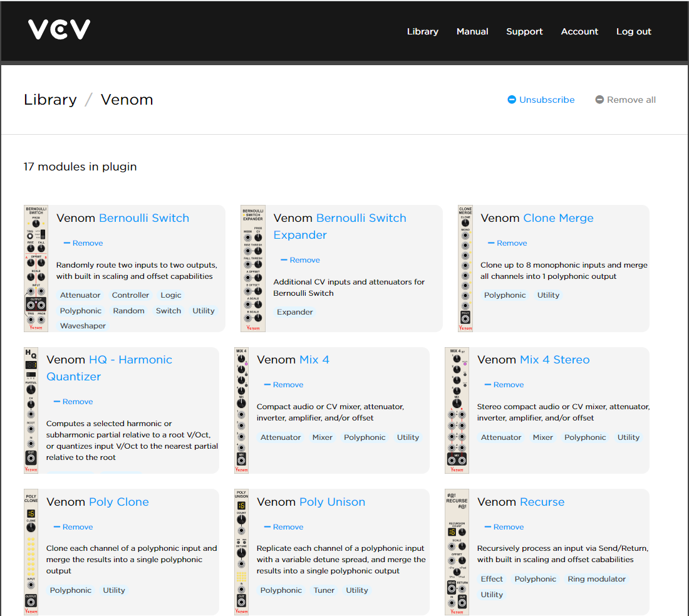
Task: Remove the Bernoulli Switch module
Action: (83, 243)
